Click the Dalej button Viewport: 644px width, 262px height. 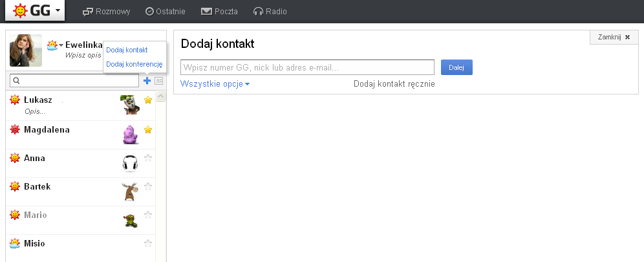point(456,67)
